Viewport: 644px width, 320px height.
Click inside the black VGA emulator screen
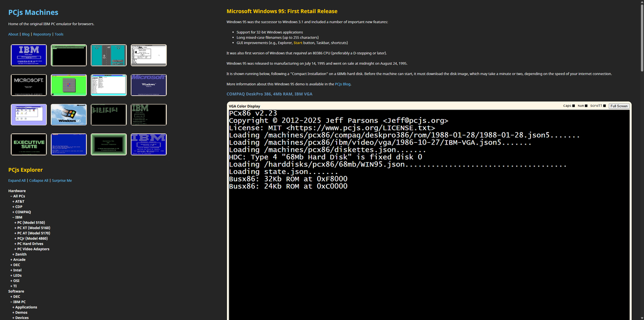tap(428, 215)
